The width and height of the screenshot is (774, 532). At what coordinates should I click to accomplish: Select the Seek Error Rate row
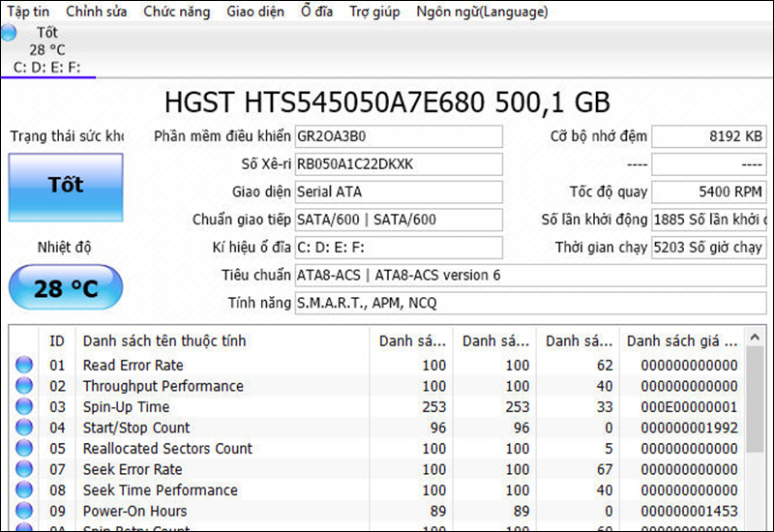pos(377,469)
